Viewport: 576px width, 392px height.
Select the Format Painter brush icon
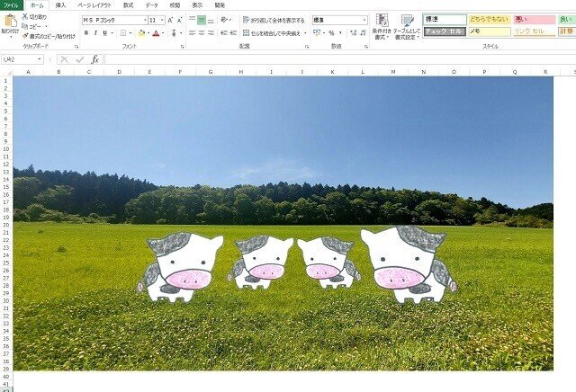tap(24, 36)
